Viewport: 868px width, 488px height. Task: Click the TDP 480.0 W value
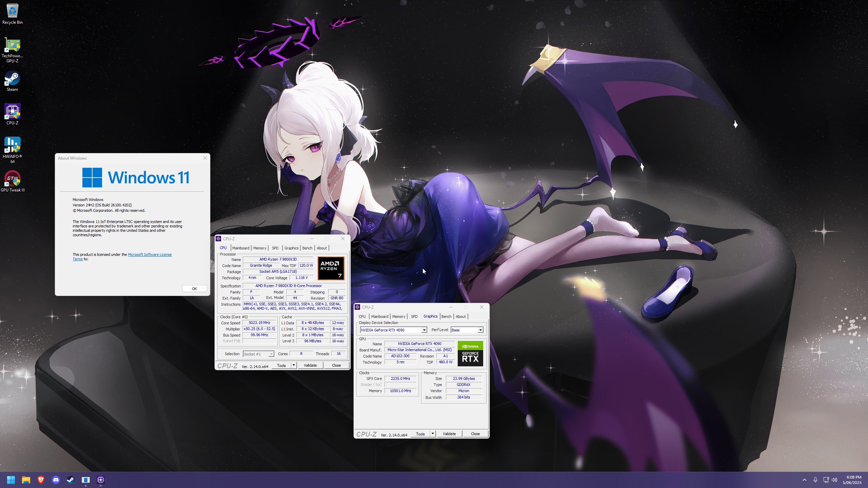click(x=446, y=362)
